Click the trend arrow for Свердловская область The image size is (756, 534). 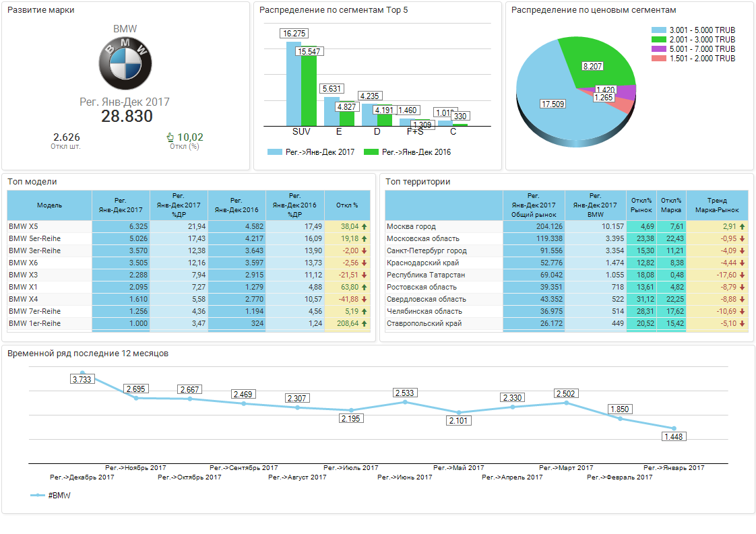[742, 299]
